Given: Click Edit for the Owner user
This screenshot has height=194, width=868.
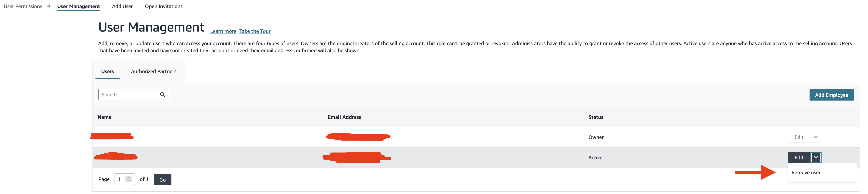Looking at the screenshot, I should pos(799,137).
